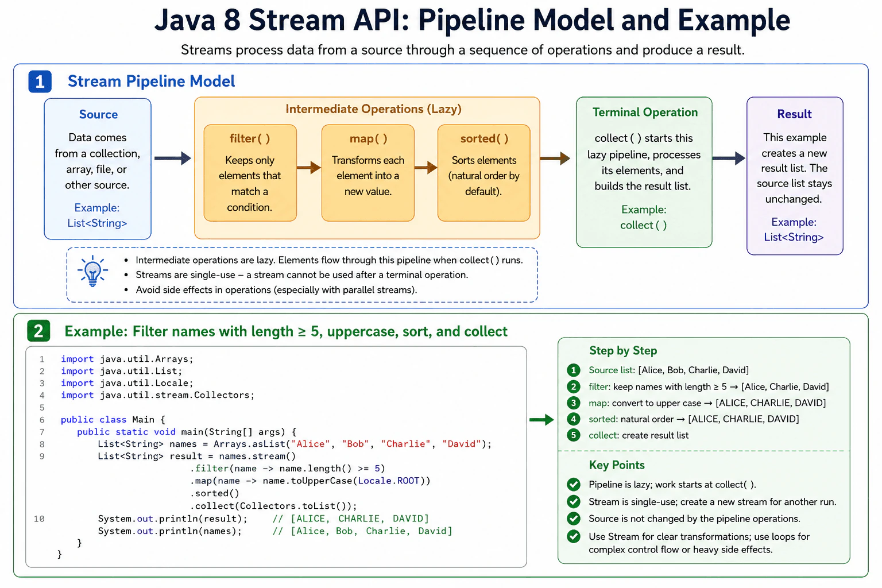The image size is (882, 588).
Task: Click the 'map: convert to upper case' step text
Action: pos(707,403)
